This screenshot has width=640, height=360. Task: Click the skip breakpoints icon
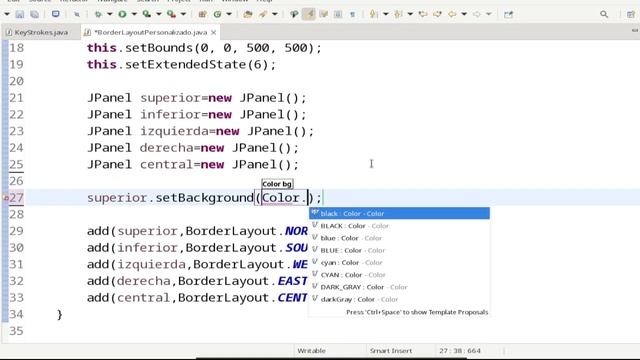coord(77,14)
